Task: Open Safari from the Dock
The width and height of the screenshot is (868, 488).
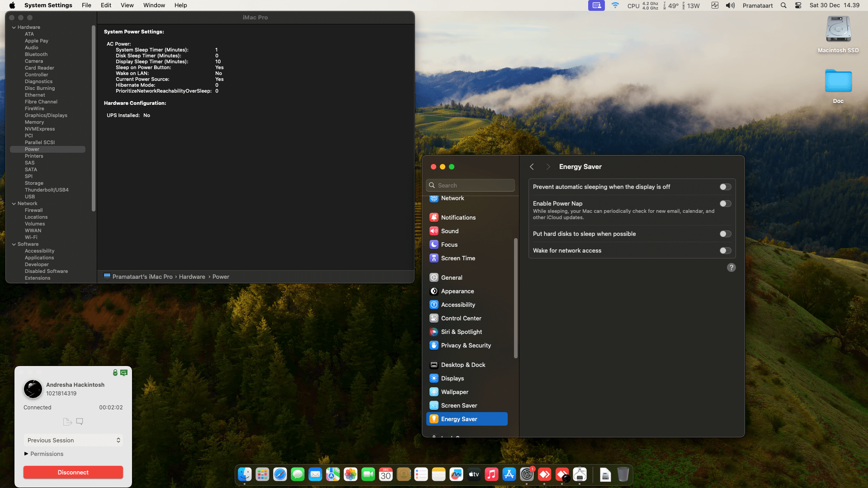Action: click(280, 474)
